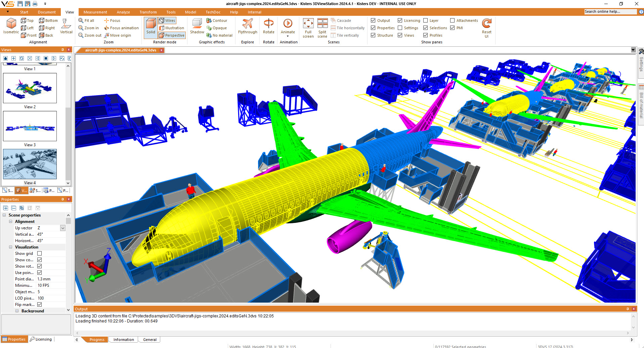Open the Measurement ribbon tab
Screen dimensions: 644x348
pos(95,12)
